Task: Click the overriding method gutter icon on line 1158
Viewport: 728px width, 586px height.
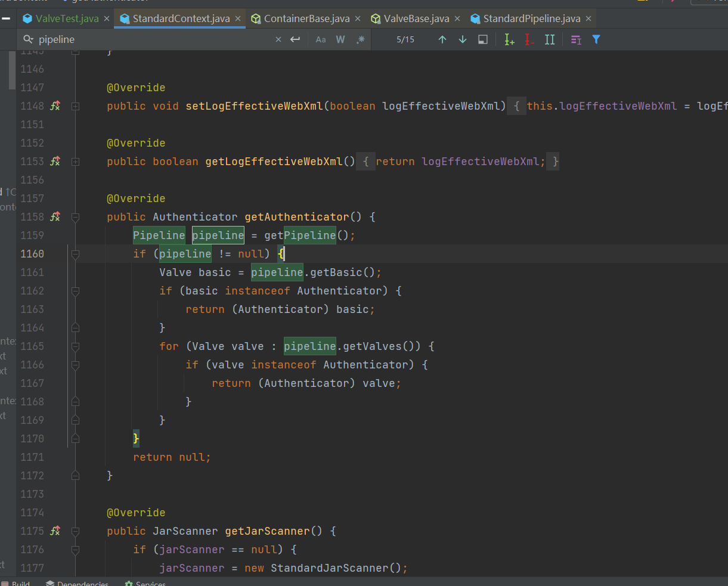Action: (x=55, y=216)
